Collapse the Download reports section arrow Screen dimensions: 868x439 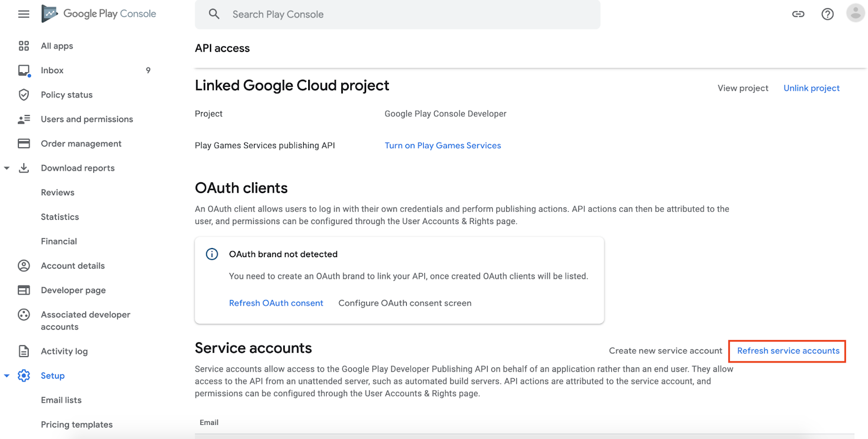[7, 168]
